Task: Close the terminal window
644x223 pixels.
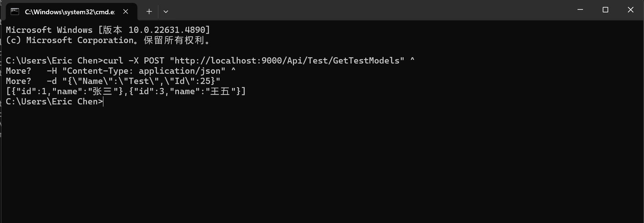Action: [x=630, y=10]
